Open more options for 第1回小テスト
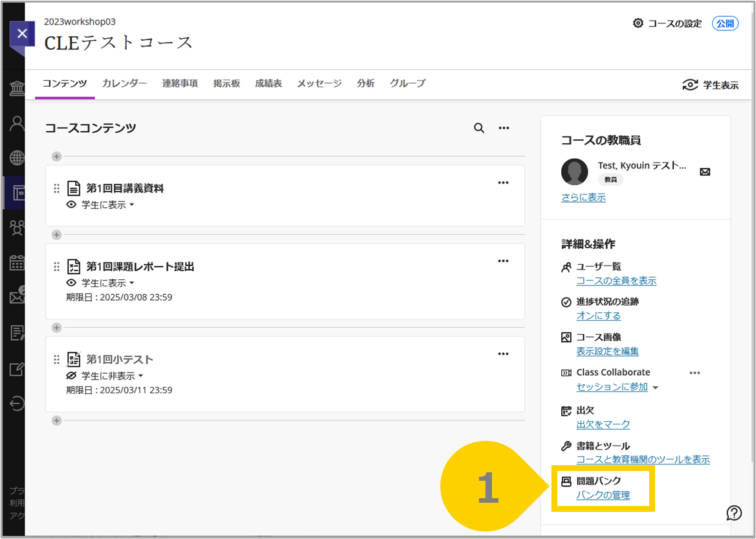Image resolution: width=756 pixels, height=539 pixels. (x=504, y=354)
